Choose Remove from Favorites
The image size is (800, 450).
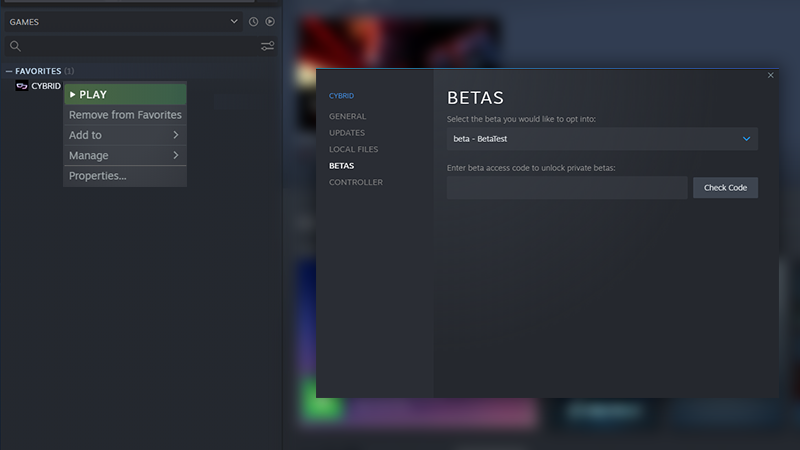pyautogui.click(x=125, y=115)
